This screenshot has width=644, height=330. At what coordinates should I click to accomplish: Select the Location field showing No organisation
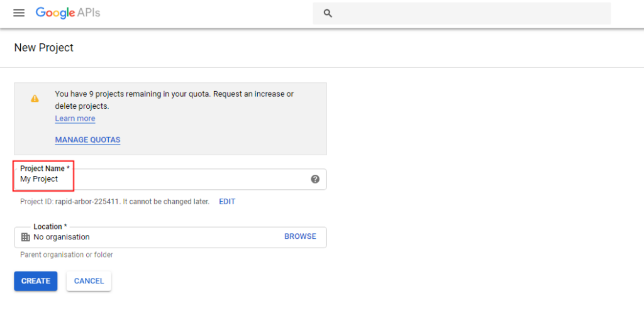(170, 237)
